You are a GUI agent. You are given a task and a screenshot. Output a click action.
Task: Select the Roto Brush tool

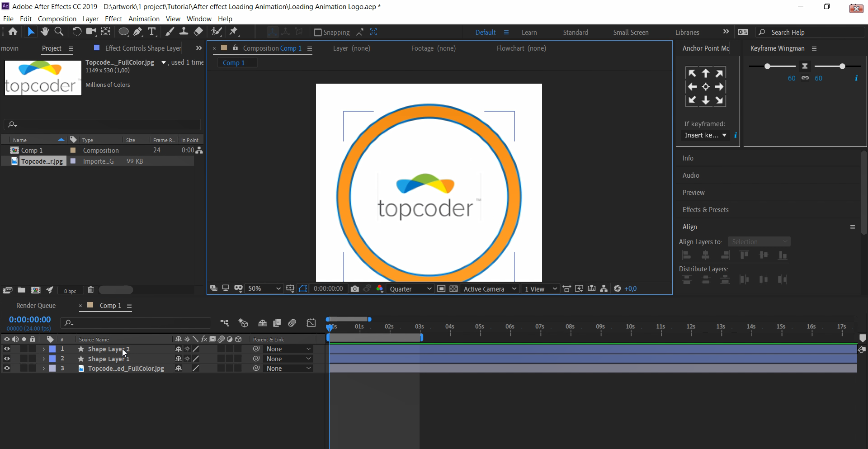tap(217, 32)
